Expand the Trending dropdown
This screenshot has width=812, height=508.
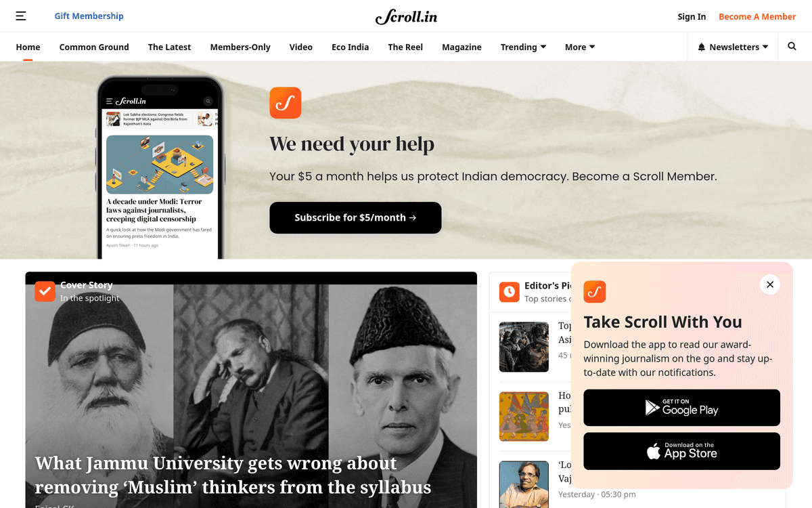click(x=523, y=47)
